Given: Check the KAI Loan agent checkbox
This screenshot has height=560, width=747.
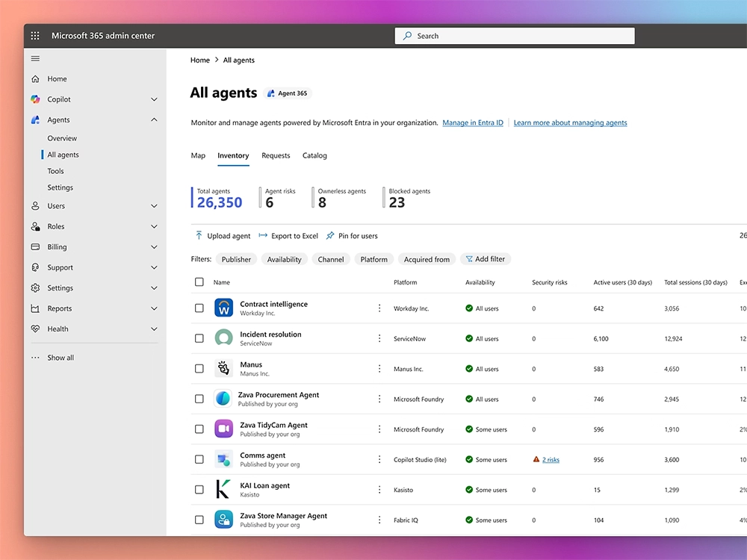Looking at the screenshot, I should [x=199, y=490].
